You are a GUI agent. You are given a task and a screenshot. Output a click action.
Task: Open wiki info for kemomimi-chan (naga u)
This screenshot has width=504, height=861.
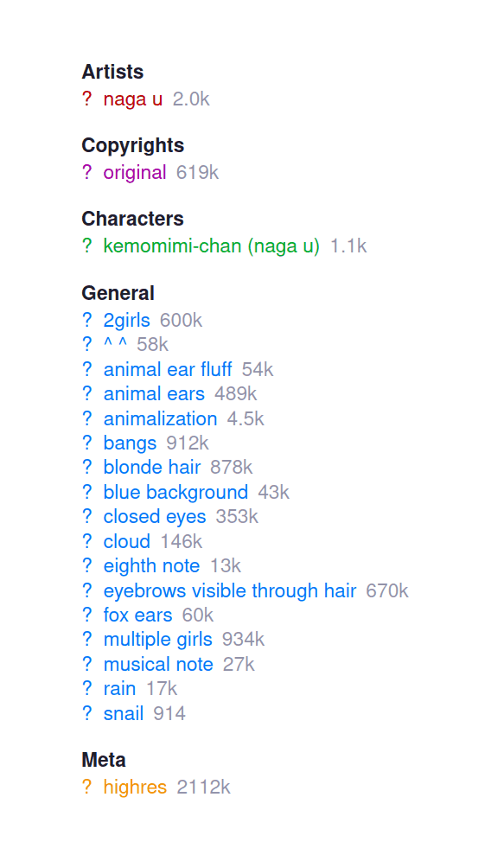pyautogui.click(x=86, y=246)
